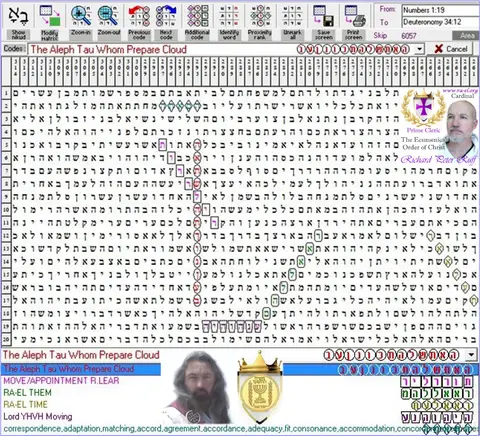The image size is (480, 436).
Task: Click the Area button
Action: click(x=467, y=35)
